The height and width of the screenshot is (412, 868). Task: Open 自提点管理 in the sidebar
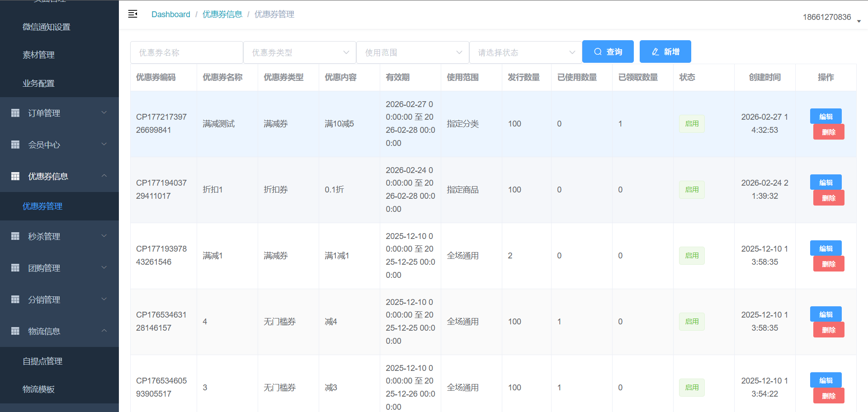(x=42, y=361)
